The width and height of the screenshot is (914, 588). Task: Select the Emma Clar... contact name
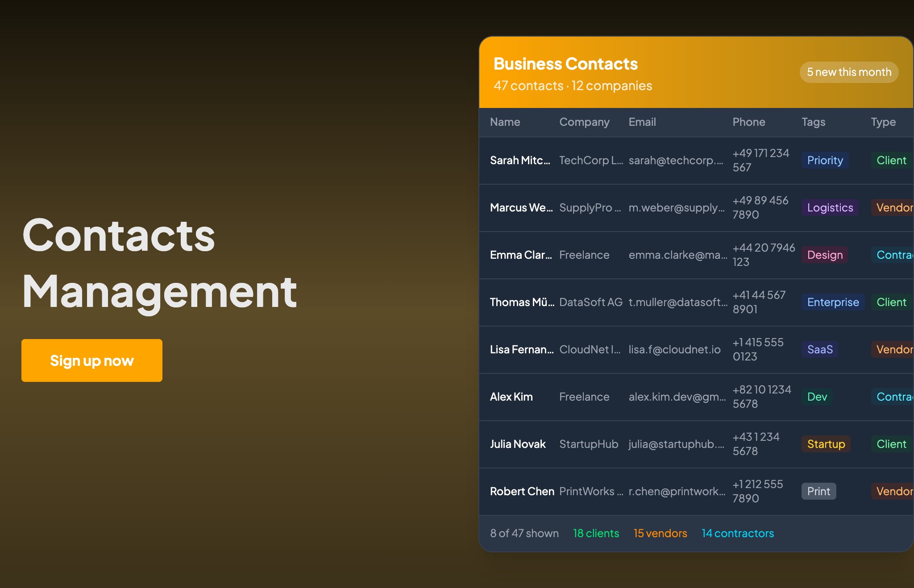point(521,255)
